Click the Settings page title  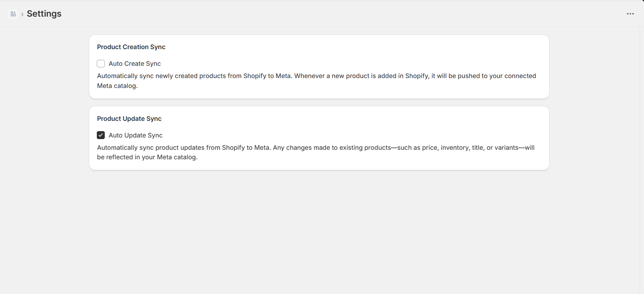point(44,14)
